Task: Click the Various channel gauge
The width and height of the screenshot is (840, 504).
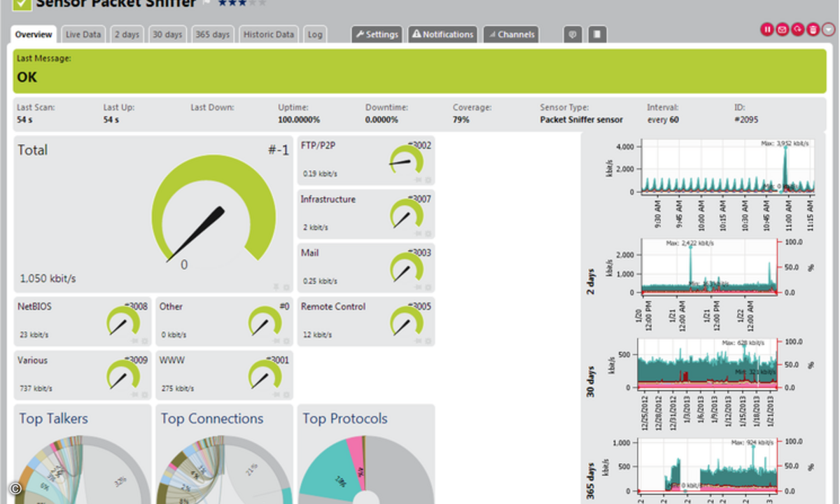Action: click(x=124, y=375)
